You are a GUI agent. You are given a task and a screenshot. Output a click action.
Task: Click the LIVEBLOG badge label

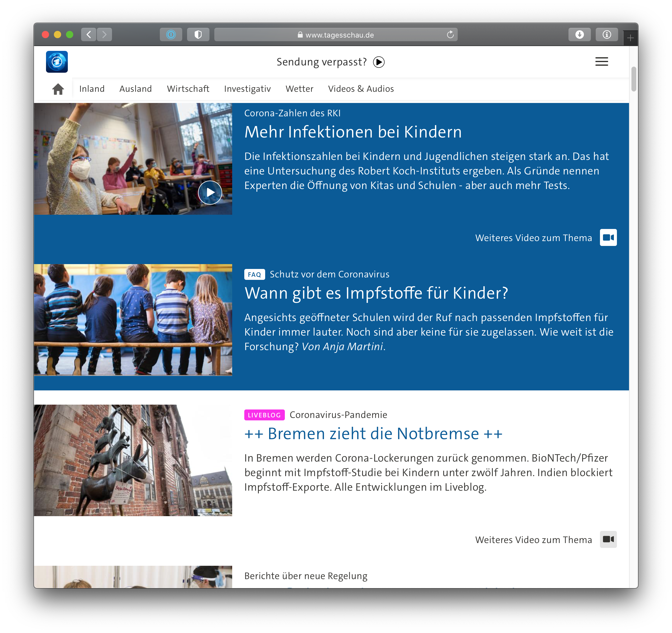pos(264,415)
